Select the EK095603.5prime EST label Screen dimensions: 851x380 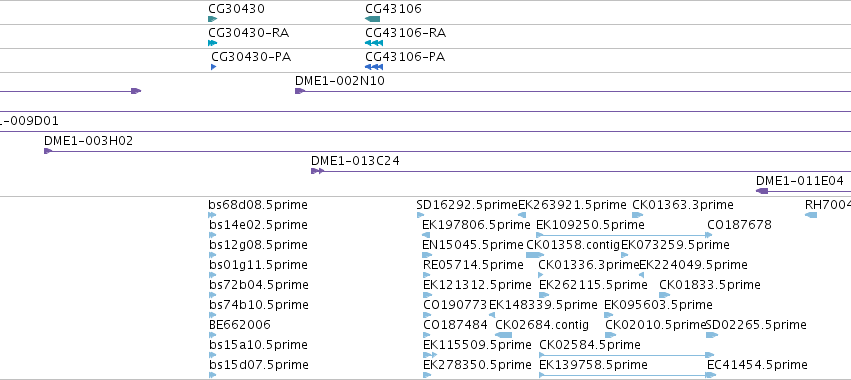tap(658, 305)
